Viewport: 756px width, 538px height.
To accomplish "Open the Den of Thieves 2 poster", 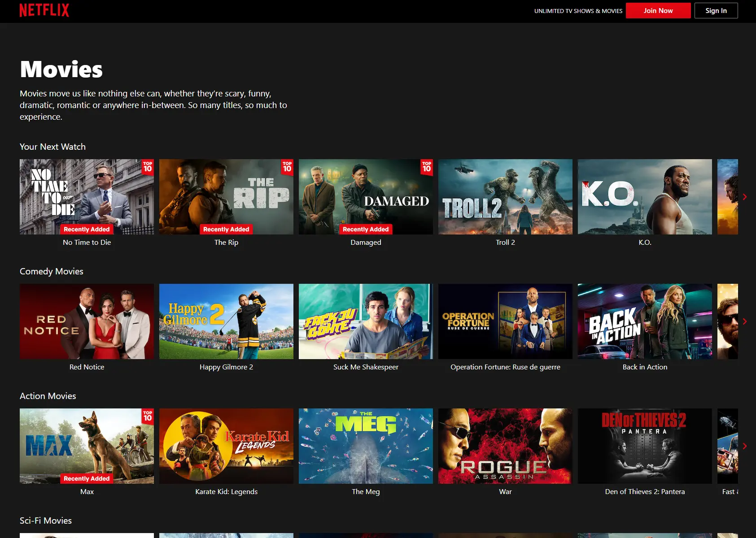I will (x=645, y=446).
